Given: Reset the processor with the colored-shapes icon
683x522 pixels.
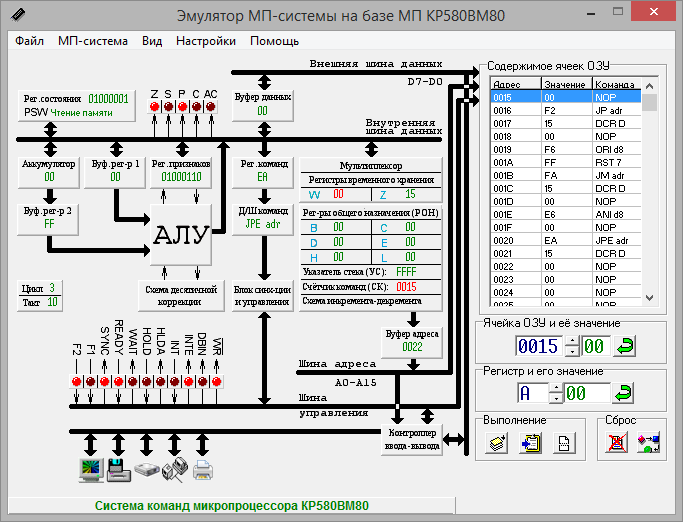Looking at the screenshot, I should coord(649,443).
